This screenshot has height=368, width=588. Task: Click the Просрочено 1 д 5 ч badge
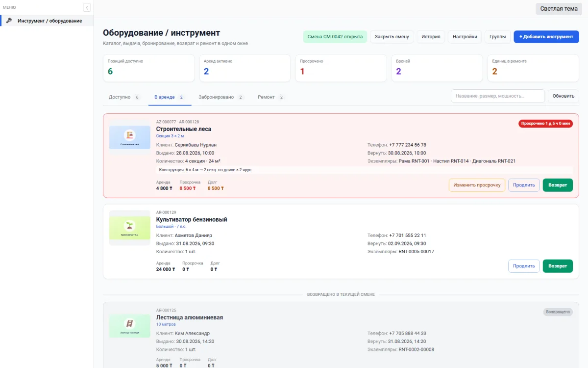point(545,124)
